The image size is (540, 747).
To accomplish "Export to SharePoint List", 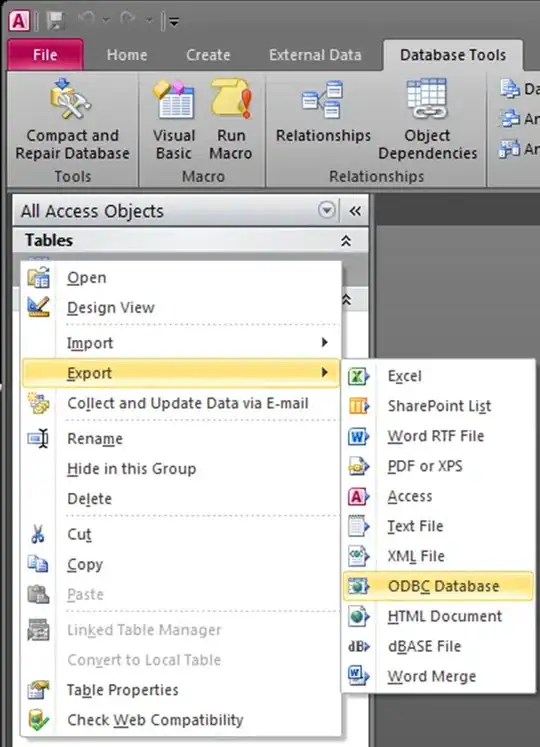I will click(438, 406).
